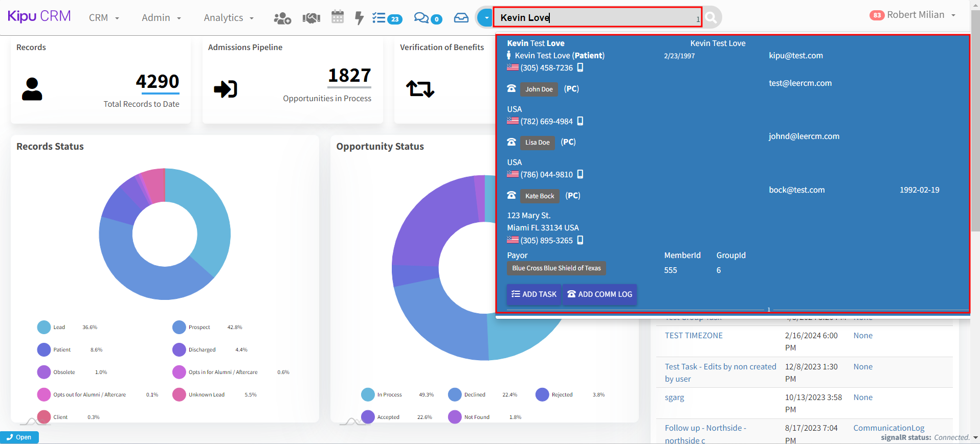This screenshot has width=980, height=444.
Task: Click the add new contact people icon
Action: pyautogui.click(x=282, y=18)
